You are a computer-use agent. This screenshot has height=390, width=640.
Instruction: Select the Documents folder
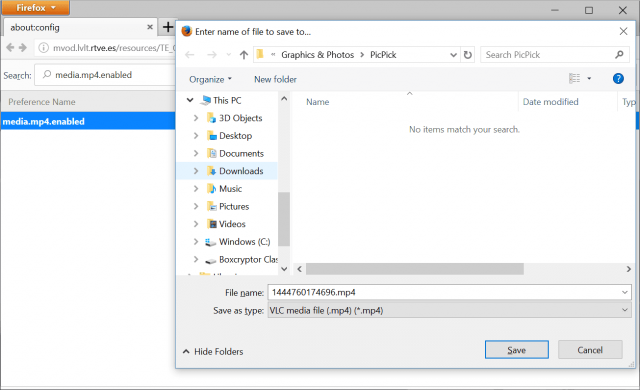(241, 153)
